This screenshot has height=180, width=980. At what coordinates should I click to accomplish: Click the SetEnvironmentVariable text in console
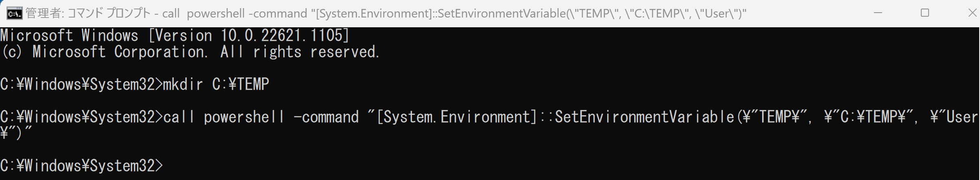645,117
